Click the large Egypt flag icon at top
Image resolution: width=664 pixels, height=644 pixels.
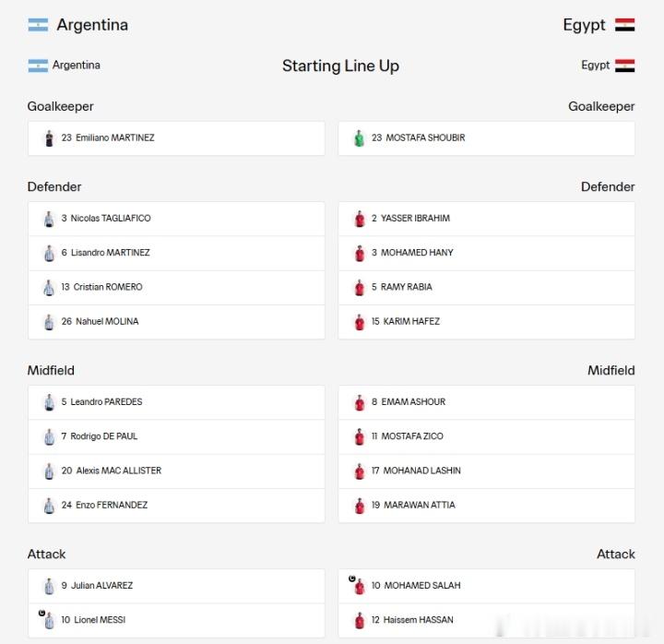click(624, 25)
